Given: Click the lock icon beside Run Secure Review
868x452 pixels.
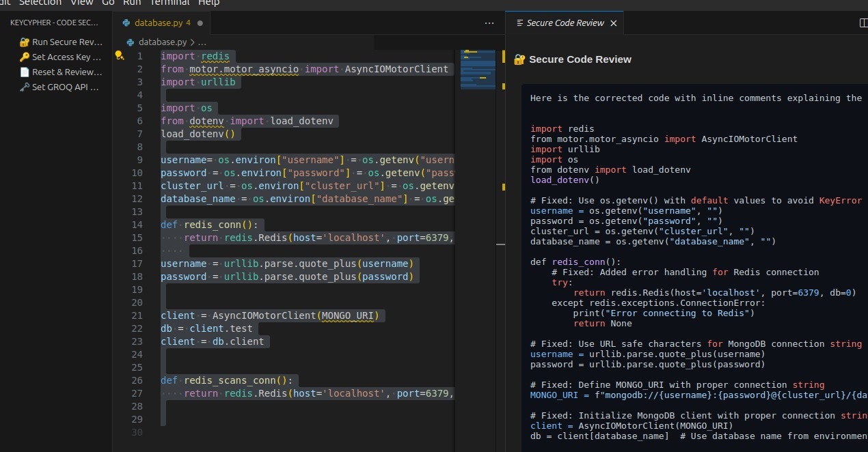Looking at the screenshot, I should 25,42.
